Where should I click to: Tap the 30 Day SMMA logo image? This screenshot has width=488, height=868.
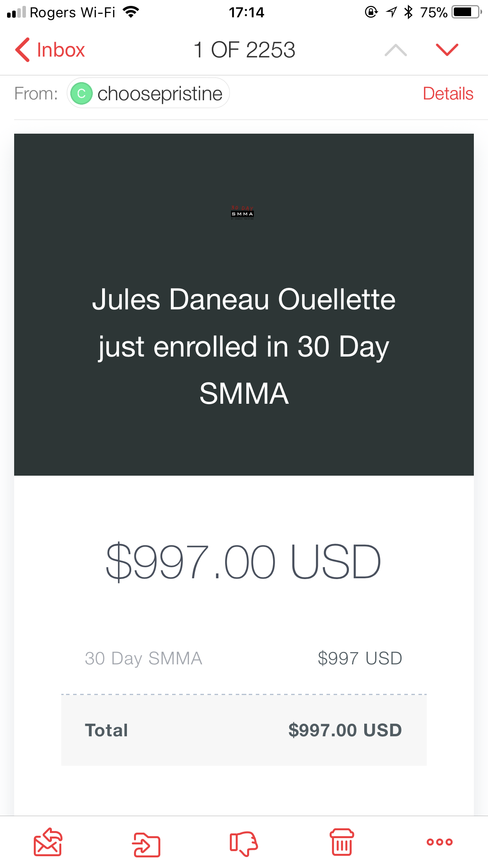pyautogui.click(x=242, y=213)
